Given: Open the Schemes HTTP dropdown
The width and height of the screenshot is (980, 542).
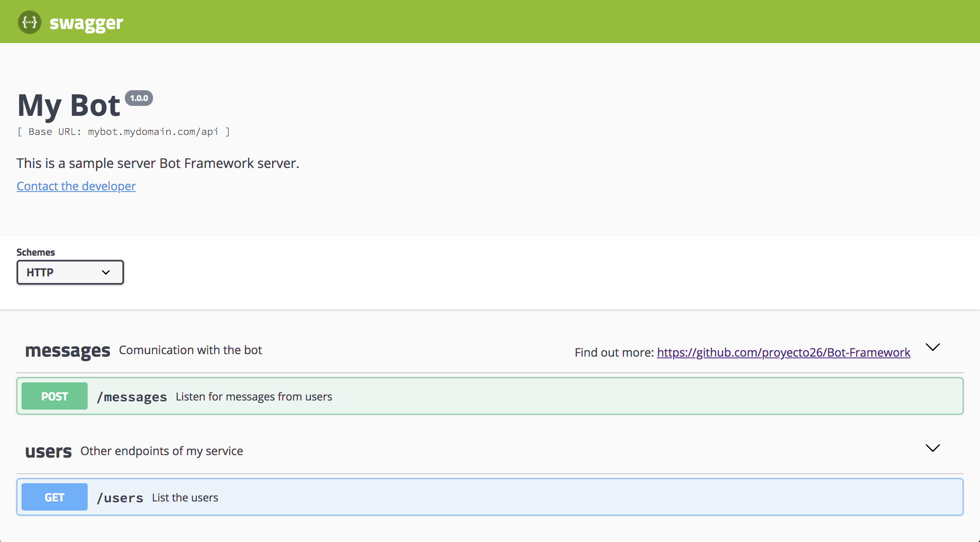Looking at the screenshot, I should pyautogui.click(x=70, y=272).
